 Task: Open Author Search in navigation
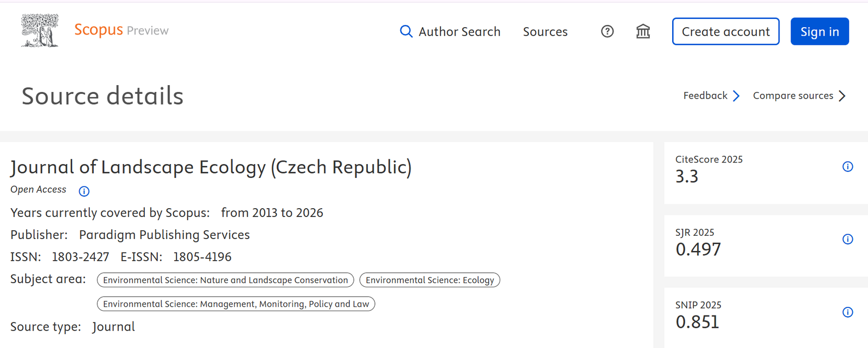coord(459,31)
